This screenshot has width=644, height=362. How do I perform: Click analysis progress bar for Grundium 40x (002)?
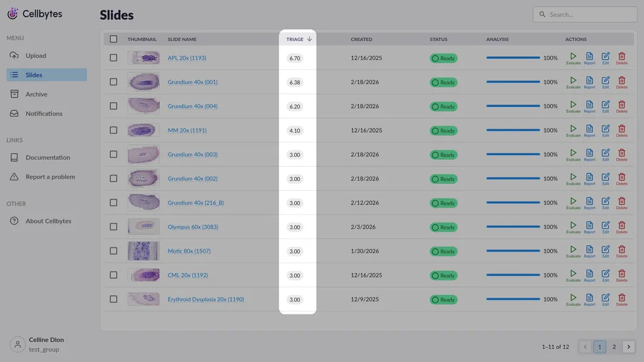coord(513,179)
